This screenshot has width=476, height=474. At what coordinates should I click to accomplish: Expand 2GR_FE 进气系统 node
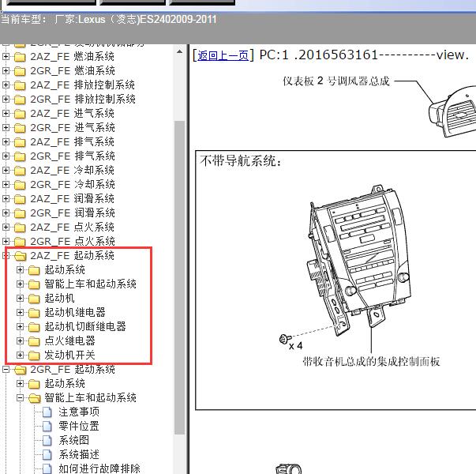click(x=6, y=128)
